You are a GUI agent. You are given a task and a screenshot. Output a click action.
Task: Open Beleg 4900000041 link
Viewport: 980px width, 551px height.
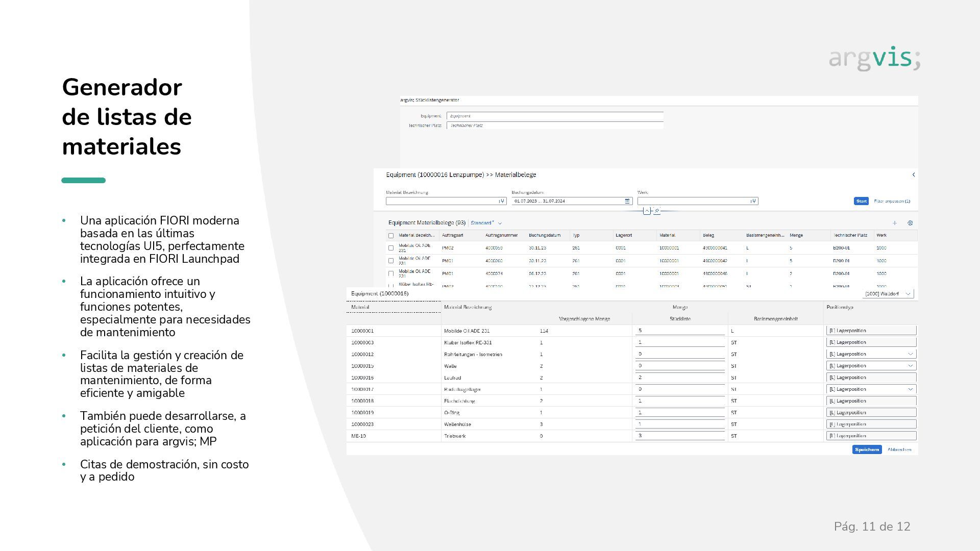pyautogui.click(x=715, y=248)
